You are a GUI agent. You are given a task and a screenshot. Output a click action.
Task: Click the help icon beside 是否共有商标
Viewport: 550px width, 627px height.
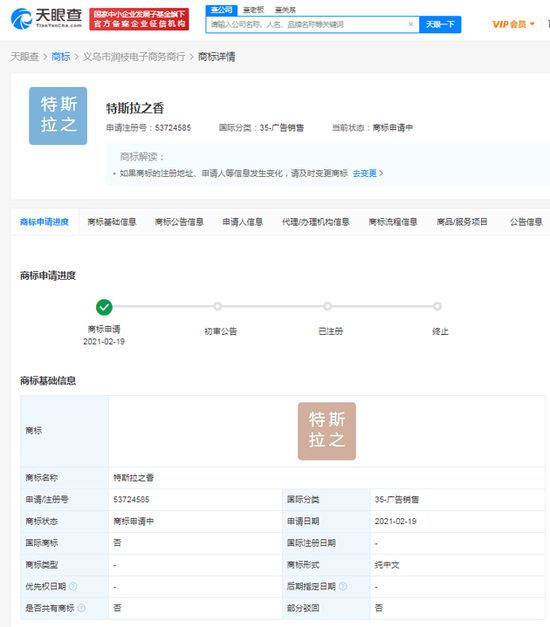tap(81, 608)
